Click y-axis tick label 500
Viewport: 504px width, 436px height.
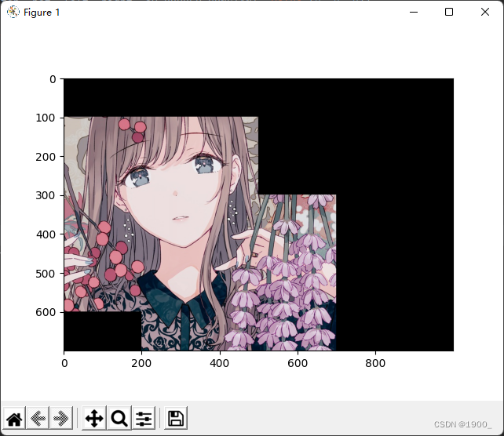click(46, 274)
